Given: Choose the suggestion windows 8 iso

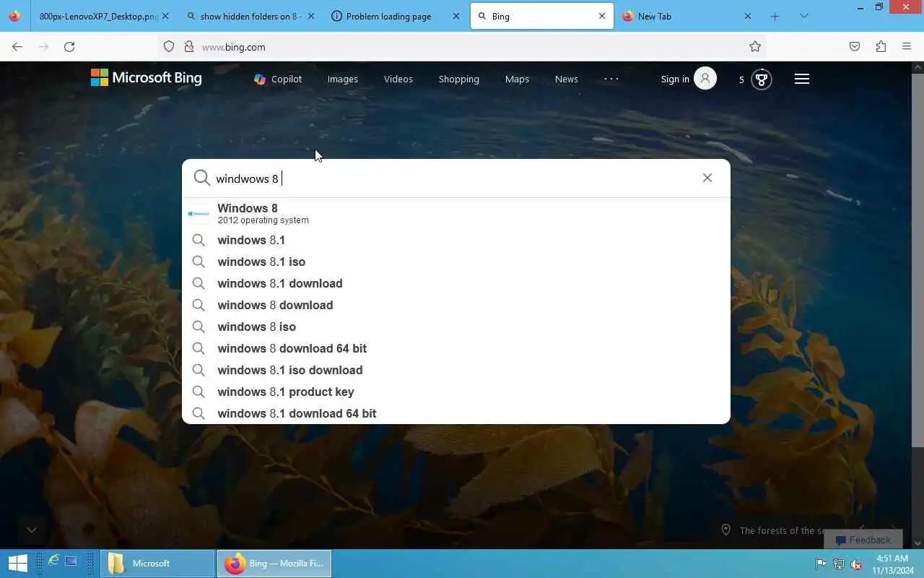Looking at the screenshot, I should (x=456, y=327).
